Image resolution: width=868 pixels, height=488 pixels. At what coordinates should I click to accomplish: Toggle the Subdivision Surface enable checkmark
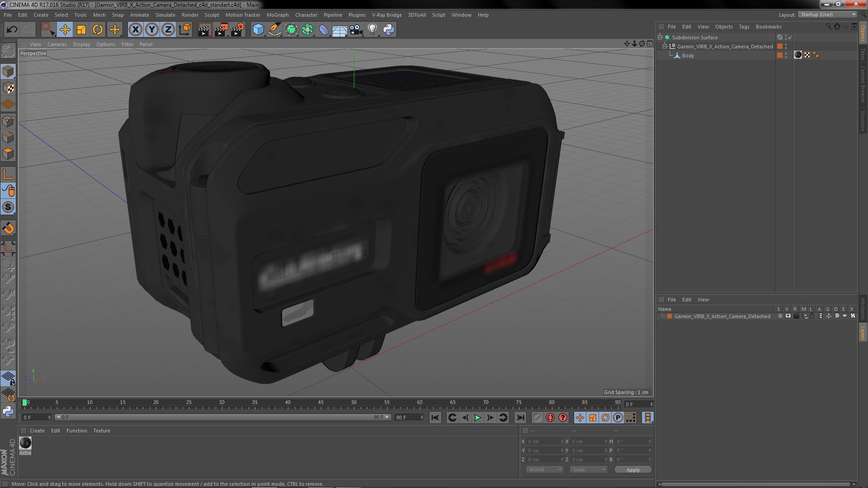pos(790,38)
